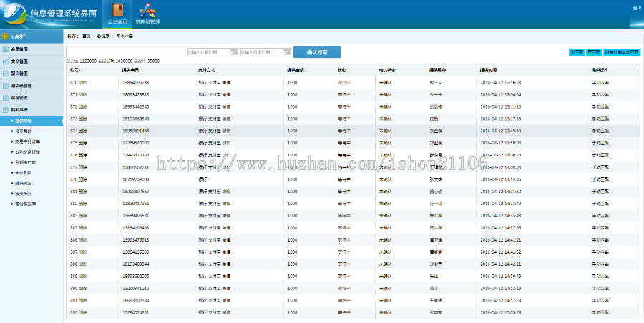
Task: Select amount 1000 in row 872
Action: (x=292, y=106)
